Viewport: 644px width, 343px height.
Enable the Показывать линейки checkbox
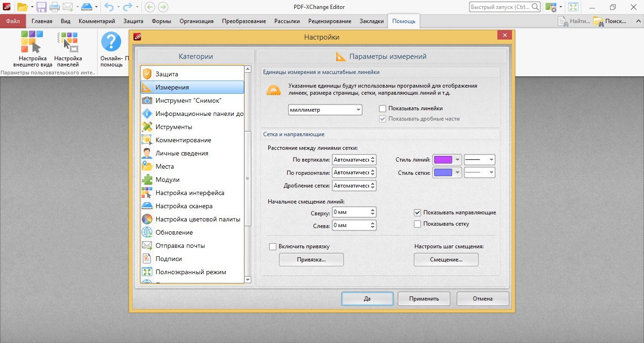(383, 109)
